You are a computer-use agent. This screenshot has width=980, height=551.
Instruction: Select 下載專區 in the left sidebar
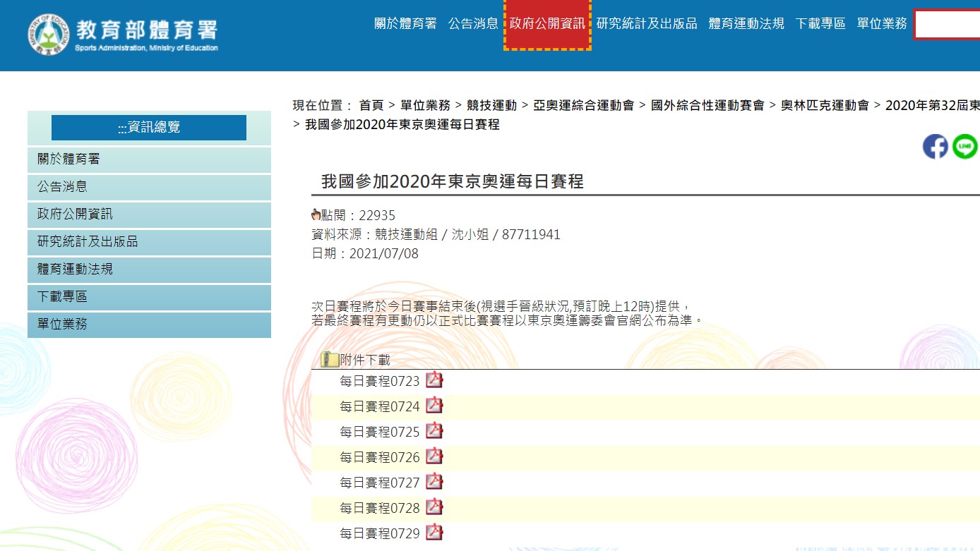click(x=149, y=297)
